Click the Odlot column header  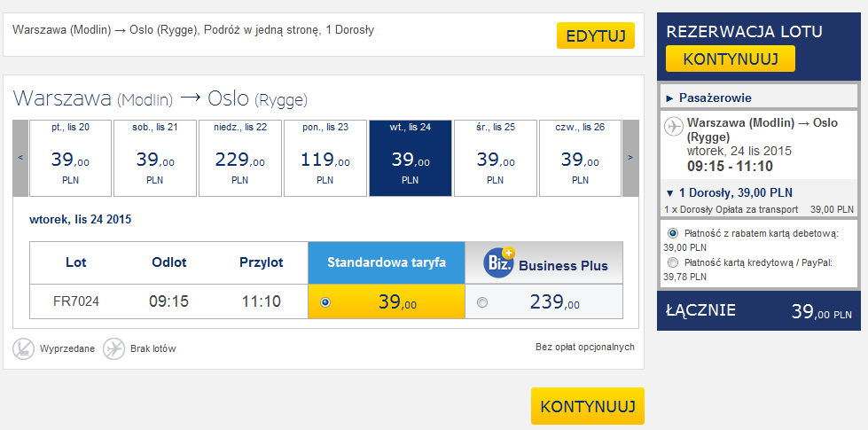click(169, 262)
